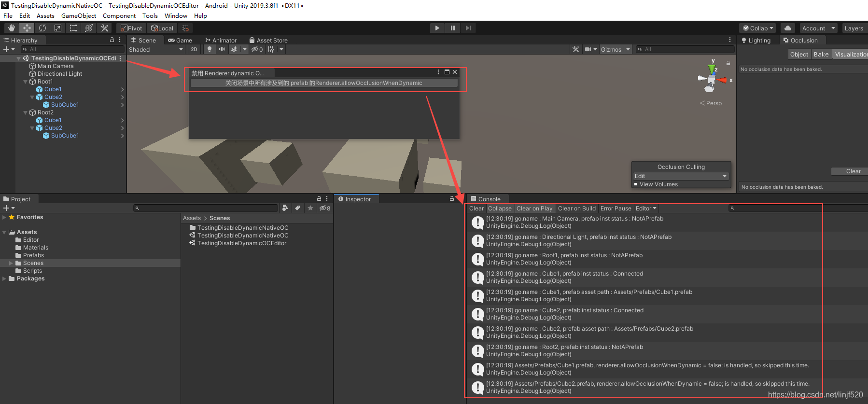Switch to the Lighting tab
This screenshot has height=404, width=868.
coord(756,41)
